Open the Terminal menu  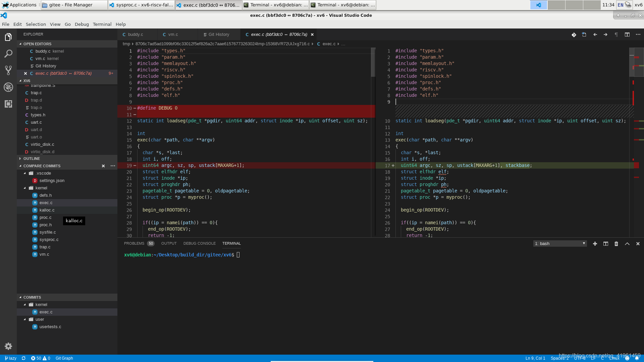coord(102,24)
